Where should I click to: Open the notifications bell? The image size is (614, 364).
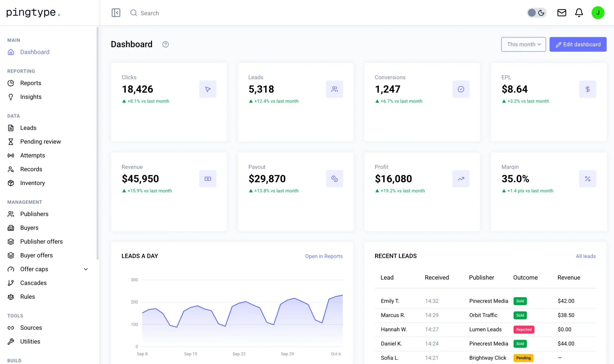click(579, 13)
